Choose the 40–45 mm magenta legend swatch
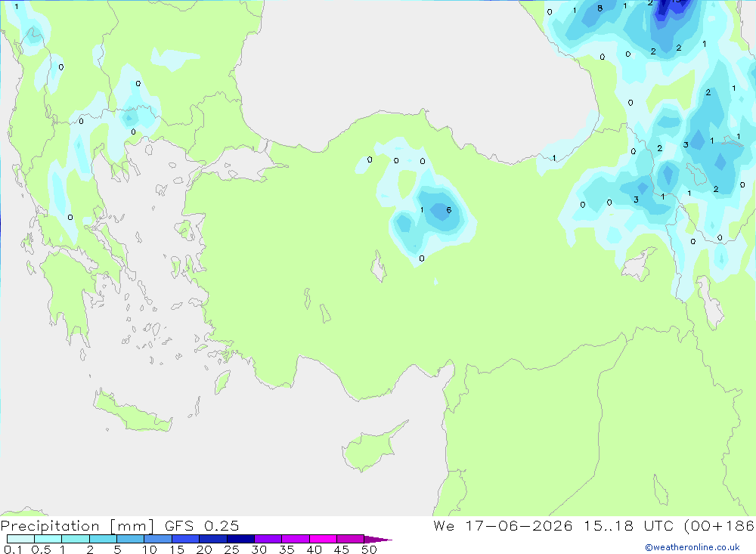 tap(323, 539)
